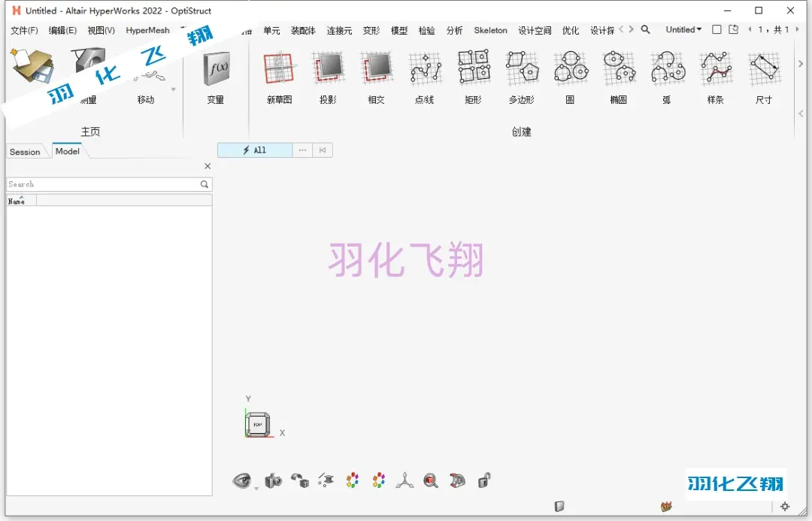Click the three-axis coordinate system icon

pos(404,480)
